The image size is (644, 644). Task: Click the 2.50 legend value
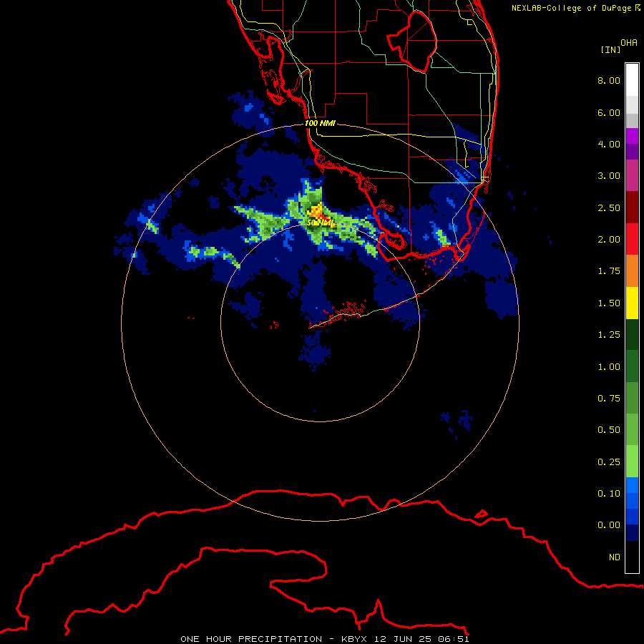pos(609,208)
